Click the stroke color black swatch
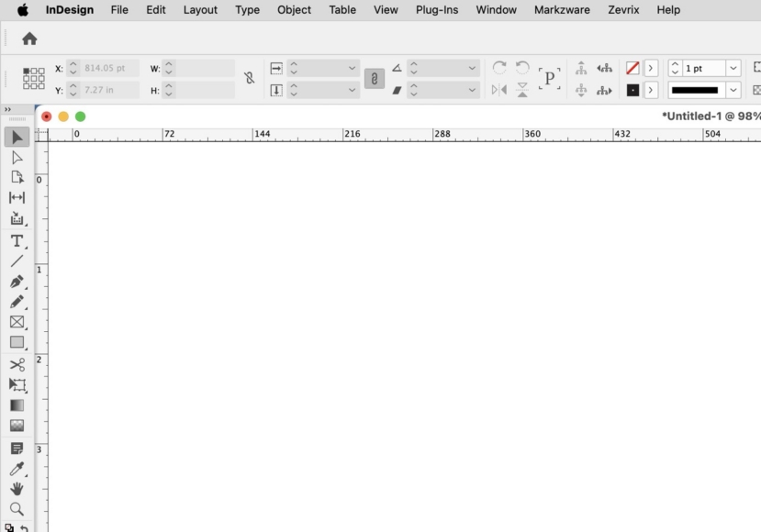The height and width of the screenshot is (532, 761). click(632, 90)
